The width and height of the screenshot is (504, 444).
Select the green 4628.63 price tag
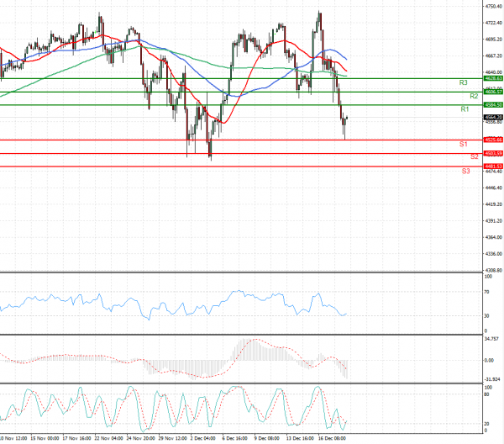coord(493,78)
